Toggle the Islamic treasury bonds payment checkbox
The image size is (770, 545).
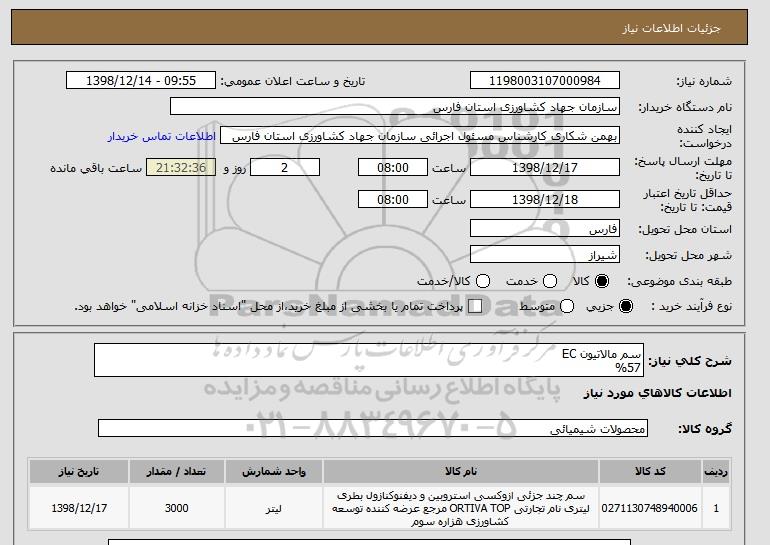click(x=475, y=306)
